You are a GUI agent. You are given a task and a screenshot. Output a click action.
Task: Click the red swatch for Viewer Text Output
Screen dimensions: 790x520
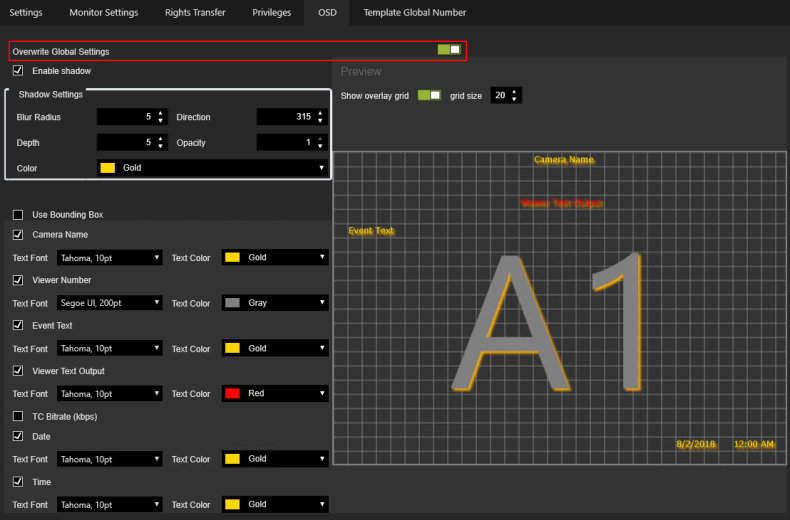point(232,394)
